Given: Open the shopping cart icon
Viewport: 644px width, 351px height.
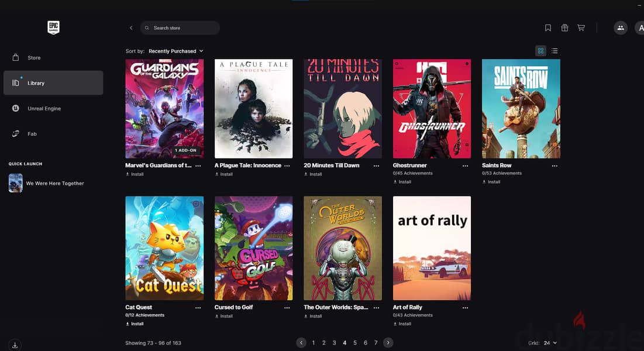Looking at the screenshot, I should pyautogui.click(x=581, y=28).
